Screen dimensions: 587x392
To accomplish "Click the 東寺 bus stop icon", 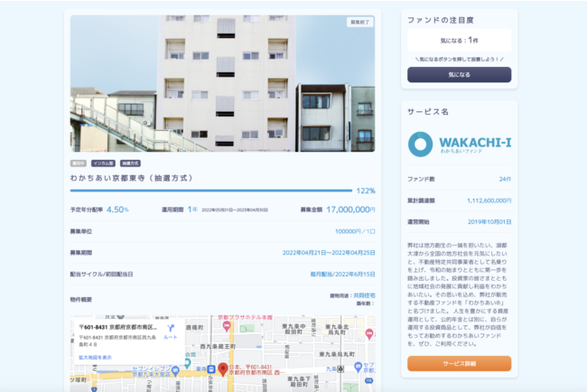I will 211,369.
